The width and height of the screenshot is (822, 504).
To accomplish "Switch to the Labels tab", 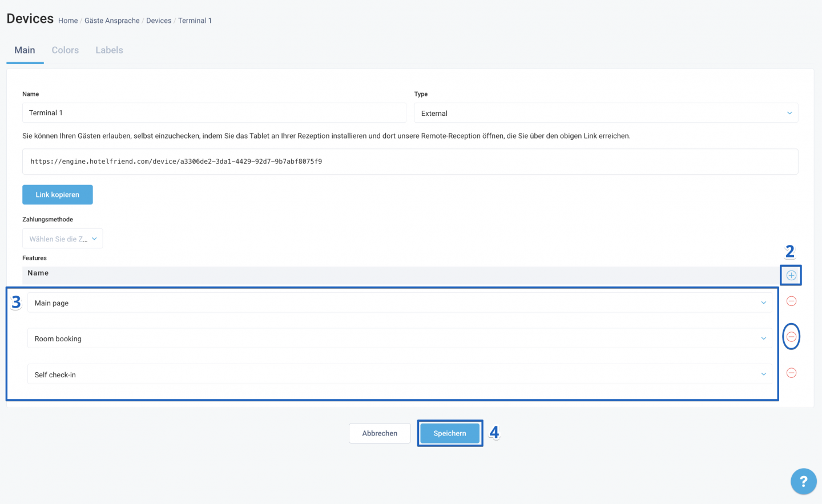I will 109,50.
